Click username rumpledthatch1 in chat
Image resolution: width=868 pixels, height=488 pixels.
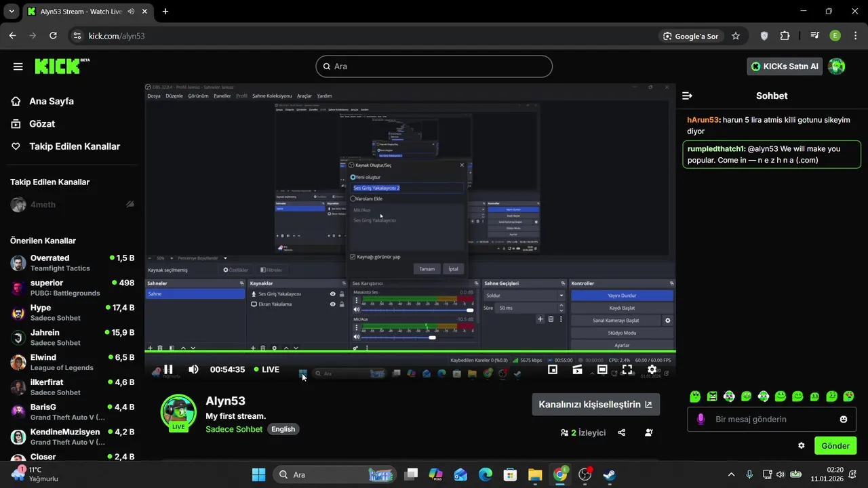coord(717,149)
